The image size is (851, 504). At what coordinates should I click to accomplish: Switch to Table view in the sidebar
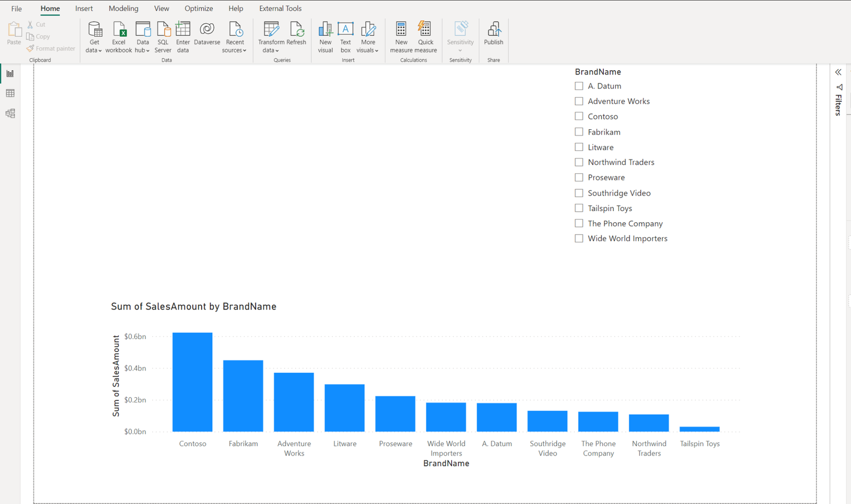(x=10, y=93)
